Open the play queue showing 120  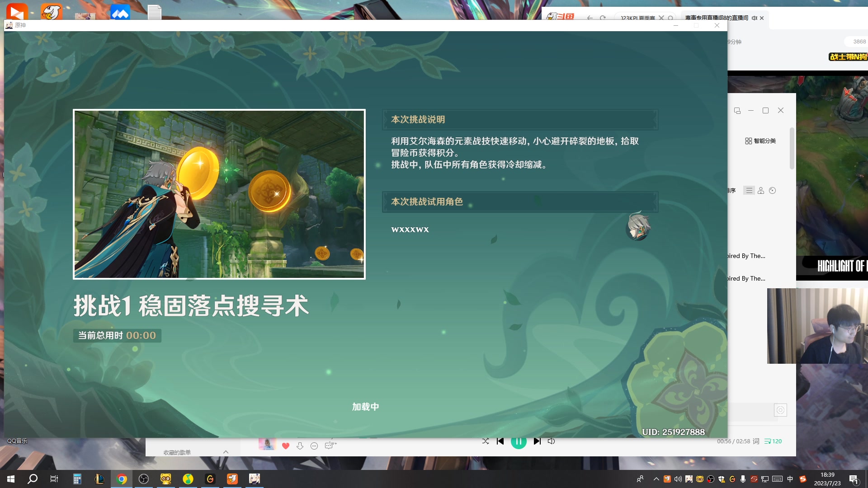click(x=773, y=441)
